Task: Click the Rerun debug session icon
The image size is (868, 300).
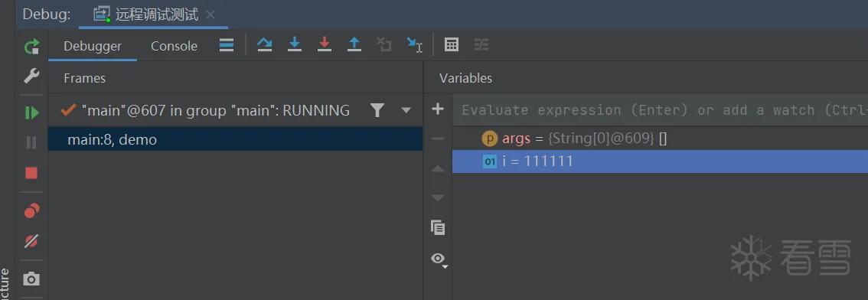Action: click(x=32, y=46)
